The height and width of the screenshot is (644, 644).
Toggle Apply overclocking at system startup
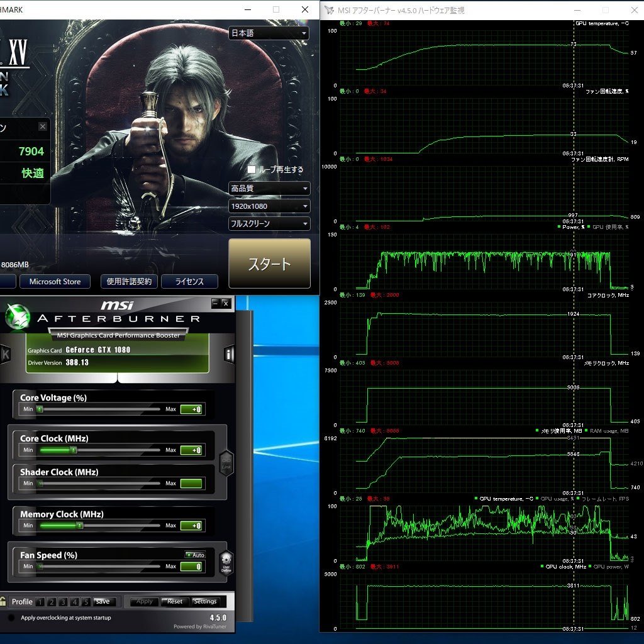[11, 618]
